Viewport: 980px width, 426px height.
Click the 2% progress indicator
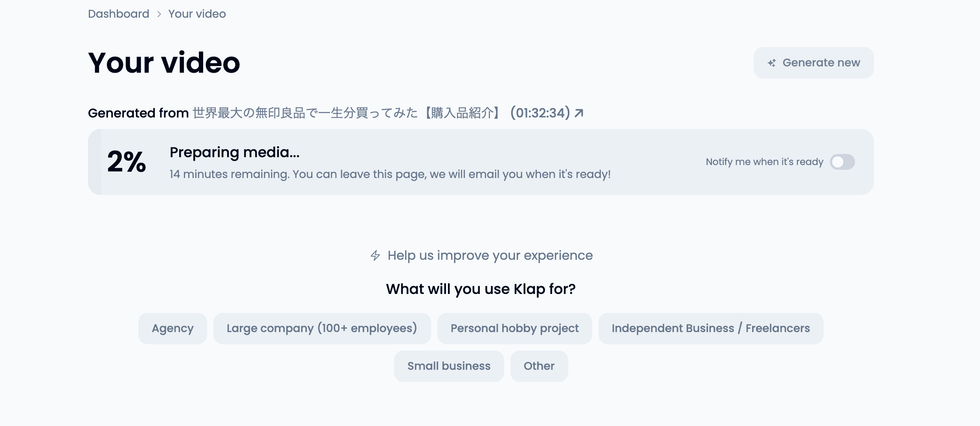(127, 162)
